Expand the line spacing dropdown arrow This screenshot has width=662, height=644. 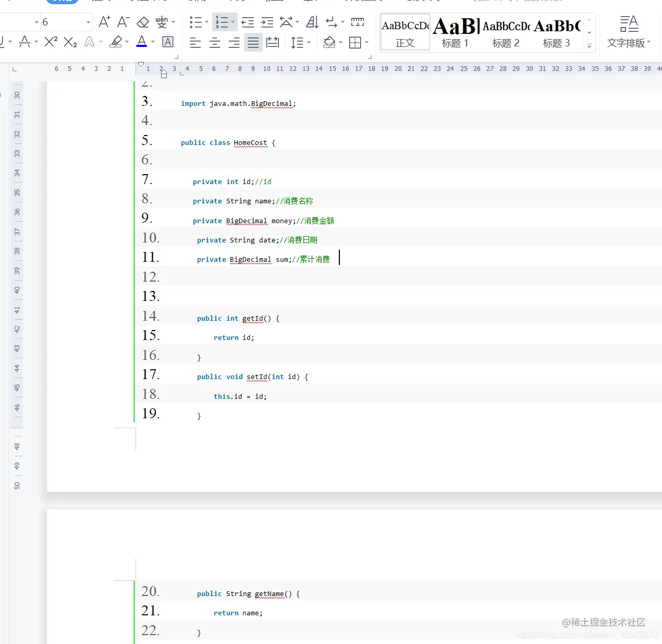[x=309, y=43]
